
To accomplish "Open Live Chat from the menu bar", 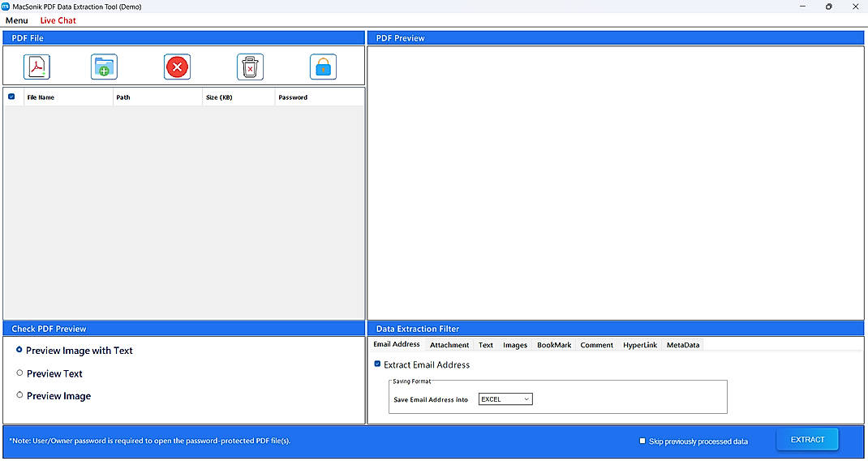I will 58,20.
